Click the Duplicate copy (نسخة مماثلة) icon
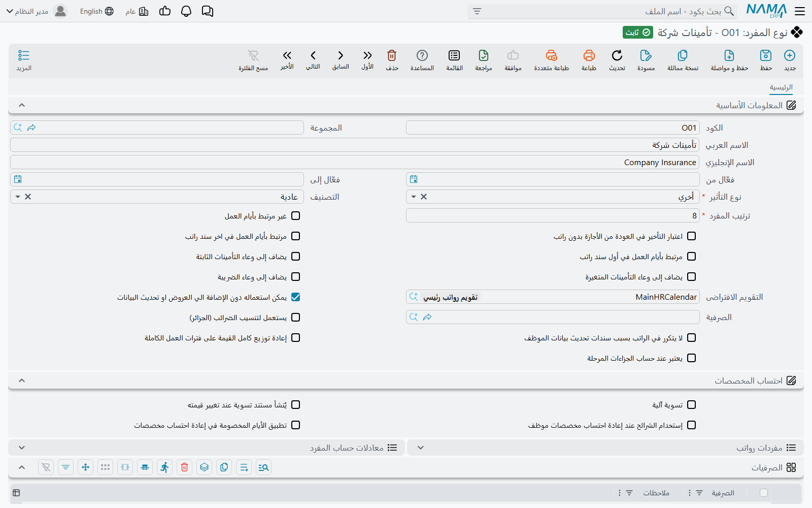Viewport: 812px width, 508px height. pos(683,55)
